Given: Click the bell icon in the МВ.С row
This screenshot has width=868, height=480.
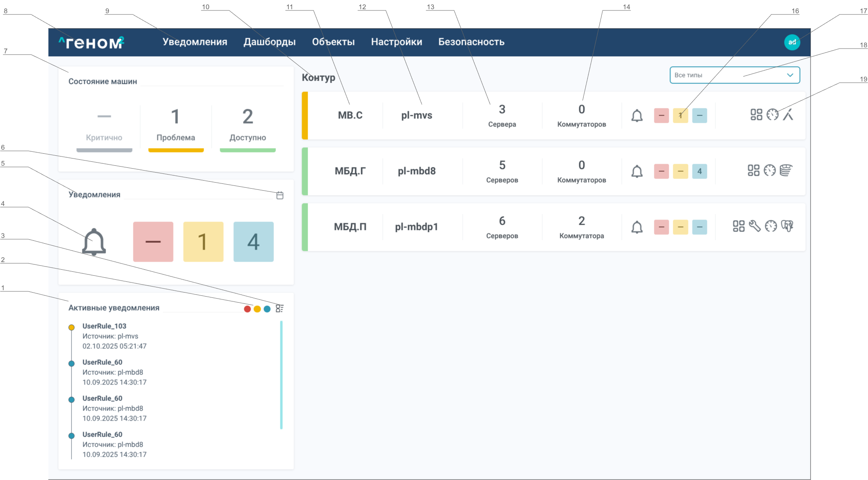Looking at the screenshot, I should coord(637,116).
